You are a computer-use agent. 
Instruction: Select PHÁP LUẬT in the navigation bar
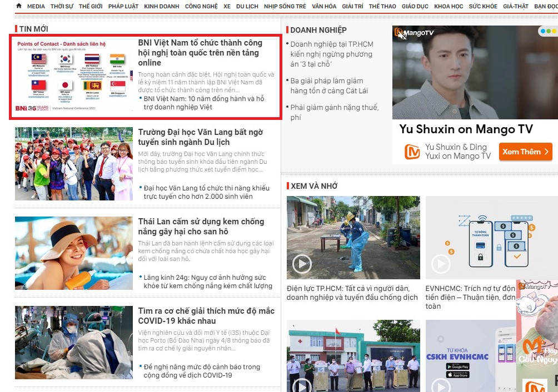123,6
